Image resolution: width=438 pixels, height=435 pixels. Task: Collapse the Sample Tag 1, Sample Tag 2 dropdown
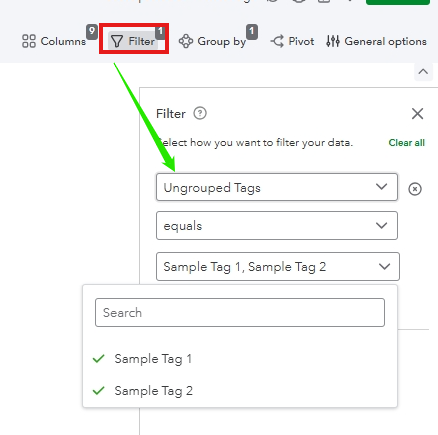click(278, 266)
